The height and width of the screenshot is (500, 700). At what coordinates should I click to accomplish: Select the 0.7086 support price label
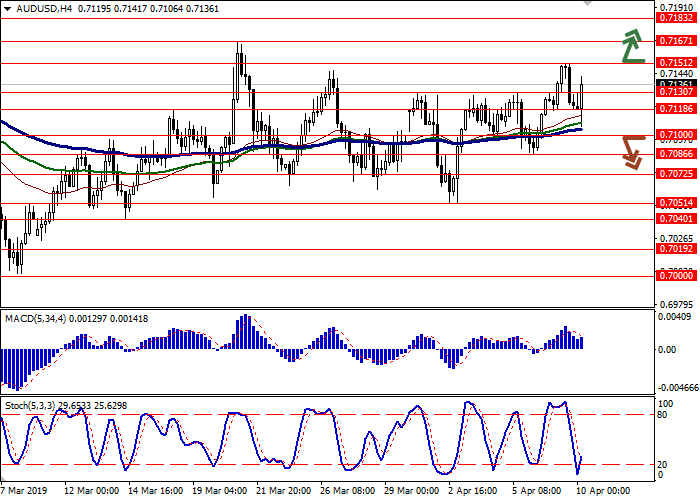click(677, 154)
